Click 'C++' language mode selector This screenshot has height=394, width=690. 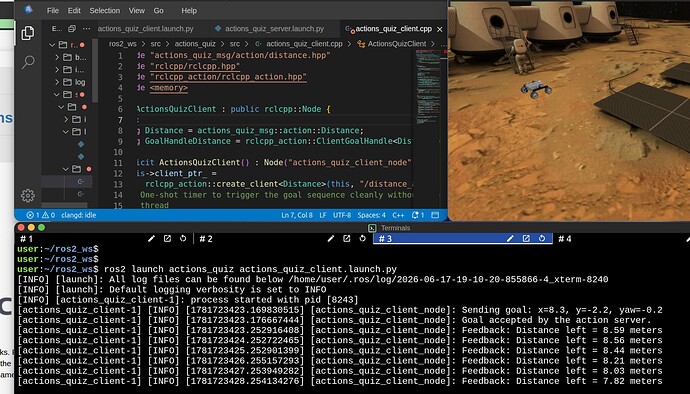(x=398, y=215)
